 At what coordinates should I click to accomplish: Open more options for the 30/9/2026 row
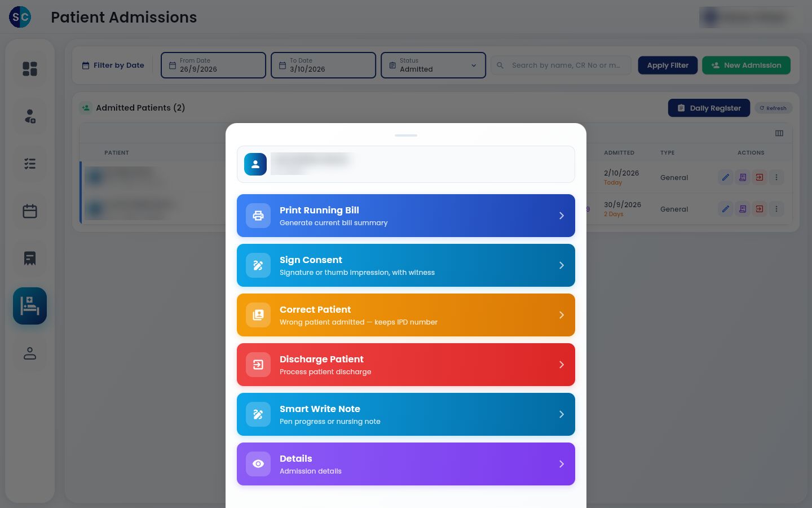[776, 209]
